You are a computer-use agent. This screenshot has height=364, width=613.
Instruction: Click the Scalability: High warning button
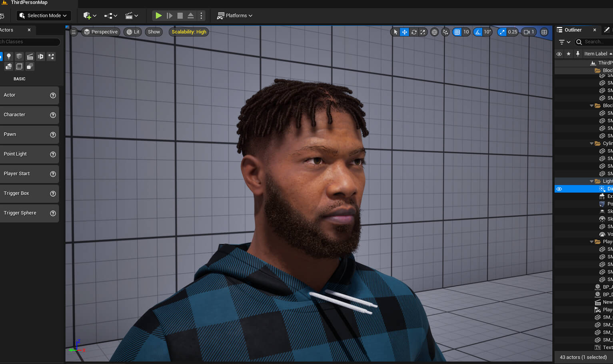189,32
